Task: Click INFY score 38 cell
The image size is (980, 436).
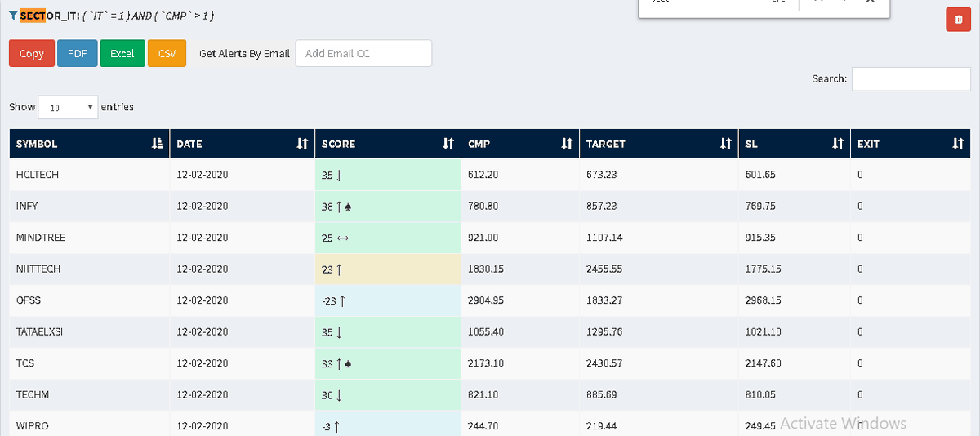Action: click(x=388, y=207)
